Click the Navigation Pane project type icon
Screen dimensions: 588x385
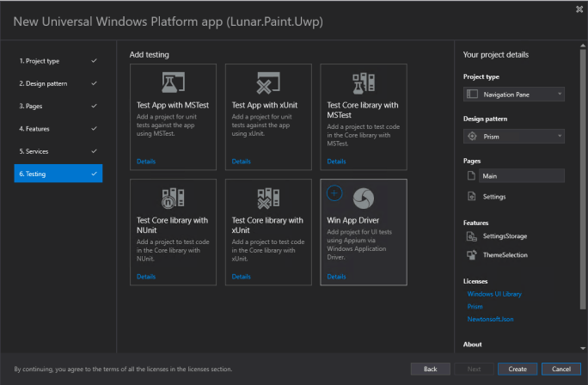472,94
